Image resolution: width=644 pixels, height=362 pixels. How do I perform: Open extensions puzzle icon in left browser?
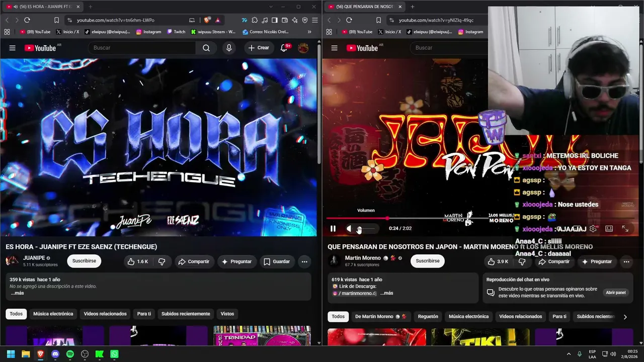254,20
